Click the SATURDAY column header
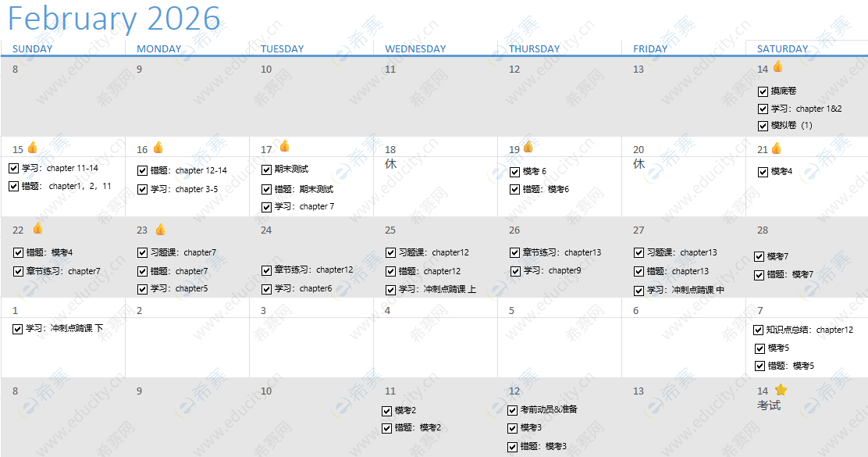The width and height of the screenshot is (868, 457). coord(782,48)
